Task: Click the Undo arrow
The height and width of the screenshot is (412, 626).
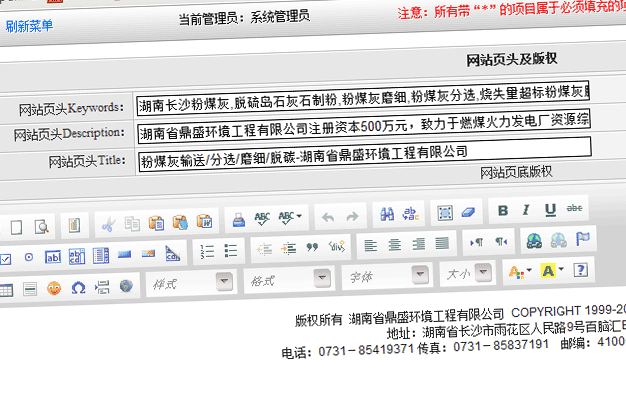Action: 328,217
